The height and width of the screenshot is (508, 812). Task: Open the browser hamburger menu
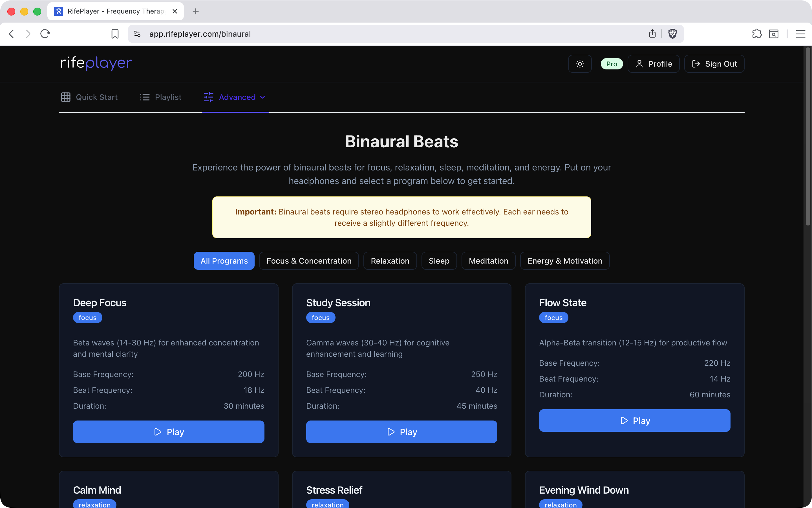click(801, 34)
